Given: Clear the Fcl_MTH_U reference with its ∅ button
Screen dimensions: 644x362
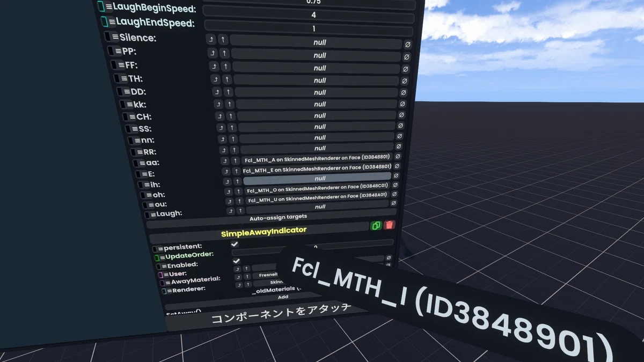Looking at the screenshot, I should point(394,194).
